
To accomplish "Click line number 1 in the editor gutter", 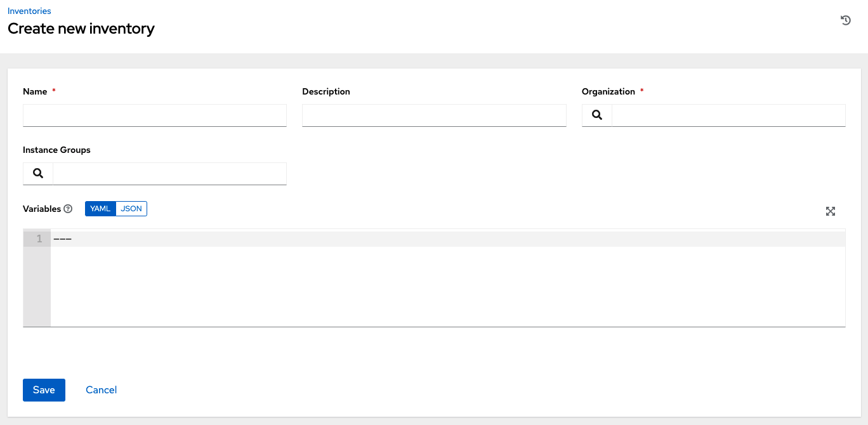I will (39, 239).
